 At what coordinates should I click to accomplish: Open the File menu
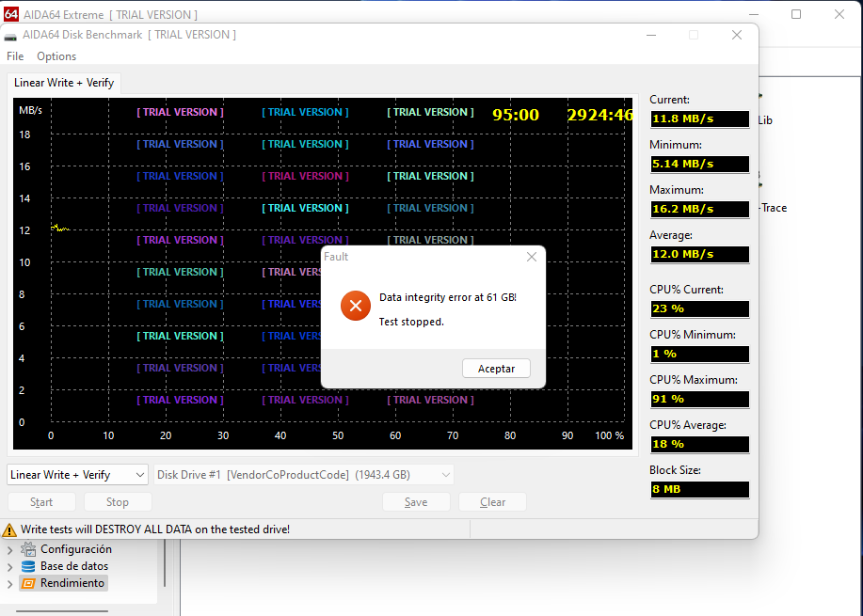coord(15,56)
